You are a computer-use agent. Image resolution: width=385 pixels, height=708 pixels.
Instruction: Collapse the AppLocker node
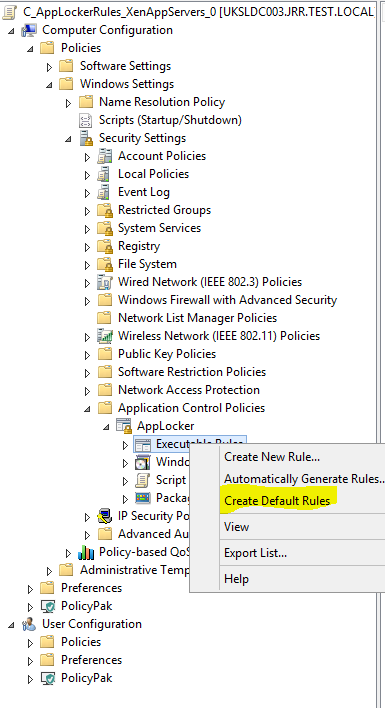click(x=107, y=427)
